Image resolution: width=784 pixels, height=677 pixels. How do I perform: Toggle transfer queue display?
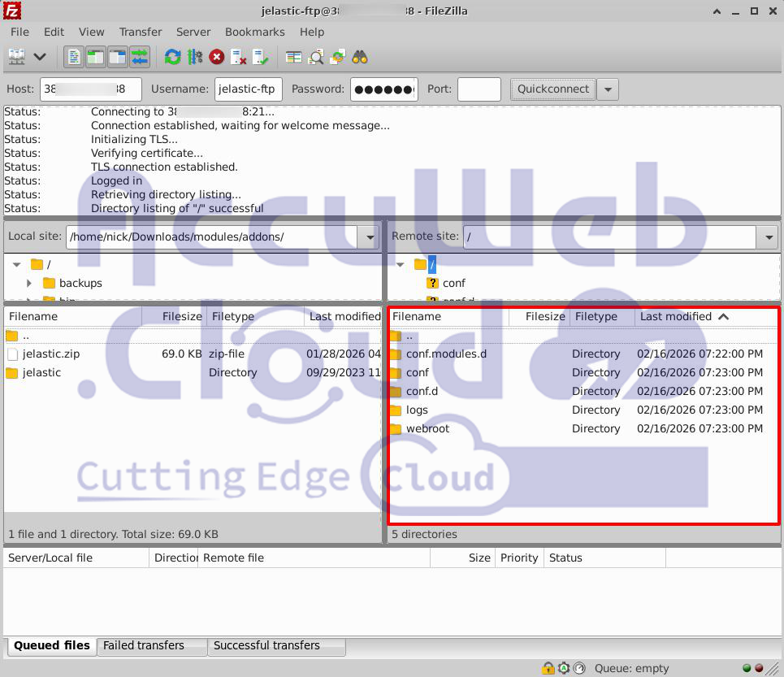(x=140, y=57)
